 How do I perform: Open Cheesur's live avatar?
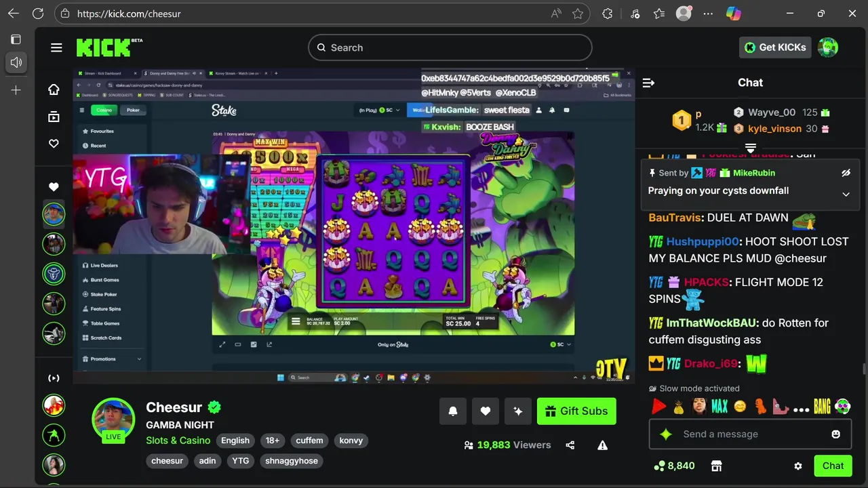point(113,419)
